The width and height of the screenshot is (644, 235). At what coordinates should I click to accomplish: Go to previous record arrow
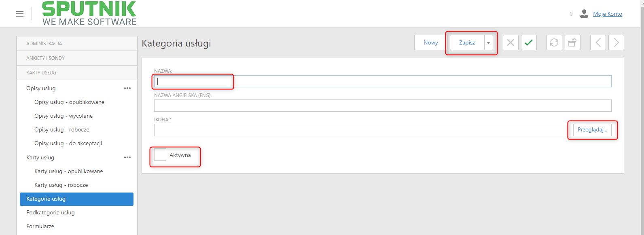(x=598, y=42)
